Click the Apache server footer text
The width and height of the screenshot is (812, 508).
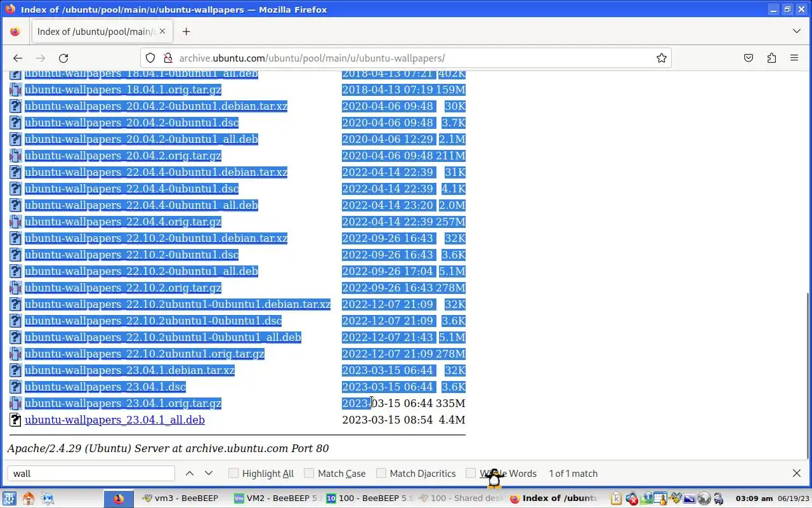click(x=168, y=448)
